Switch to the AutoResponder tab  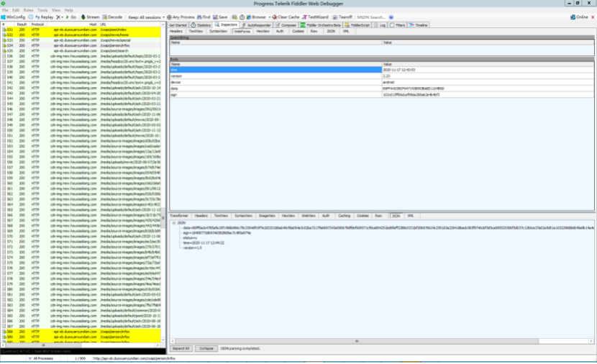(x=256, y=25)
